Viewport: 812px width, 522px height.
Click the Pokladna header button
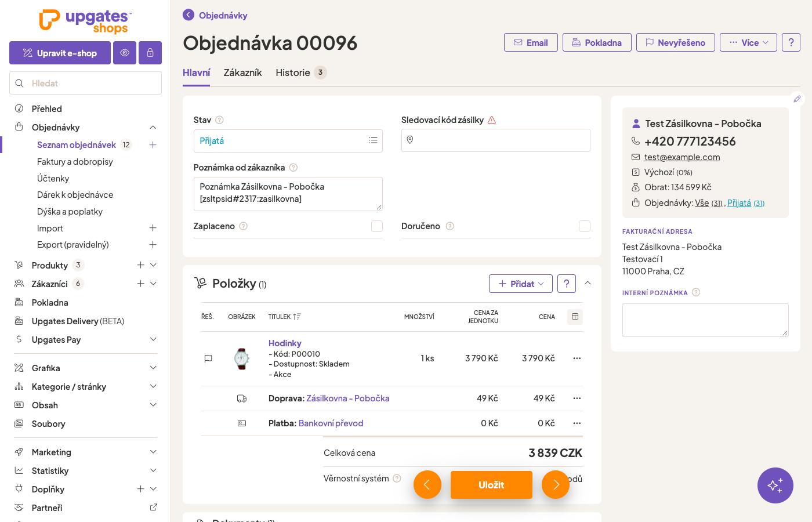coord(597,42)
